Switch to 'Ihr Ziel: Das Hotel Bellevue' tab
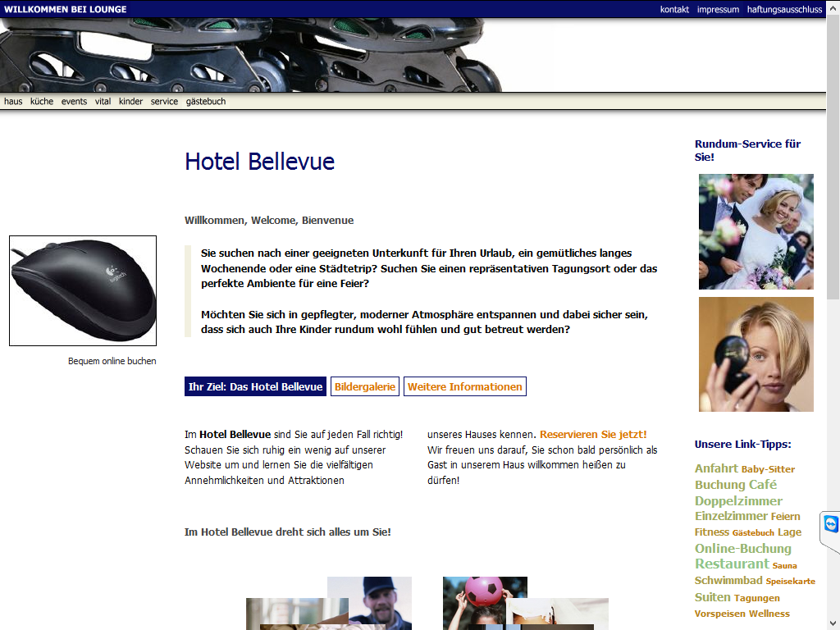840x630 pixels. [x=256, y=387]
